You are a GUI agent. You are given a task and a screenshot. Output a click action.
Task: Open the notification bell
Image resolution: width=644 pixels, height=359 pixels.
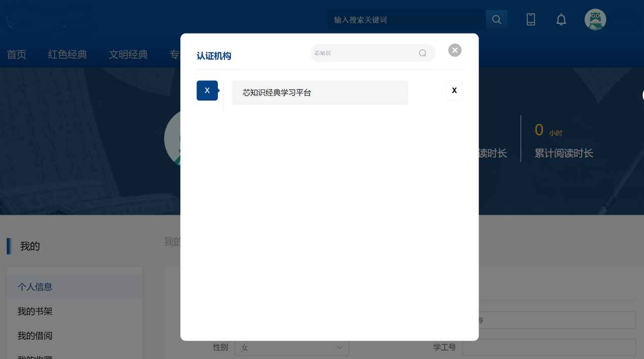click(x=561, y=20)
